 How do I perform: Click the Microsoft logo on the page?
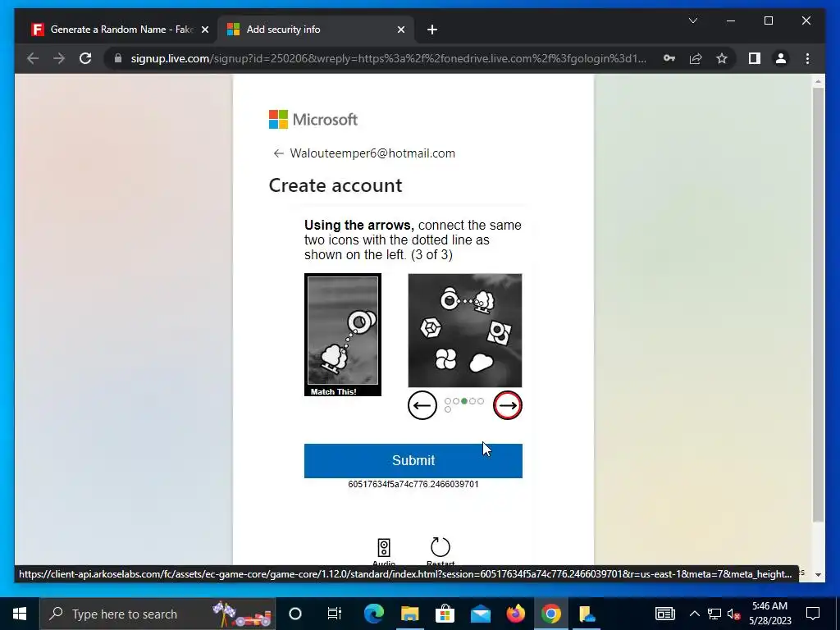[313, 120]
